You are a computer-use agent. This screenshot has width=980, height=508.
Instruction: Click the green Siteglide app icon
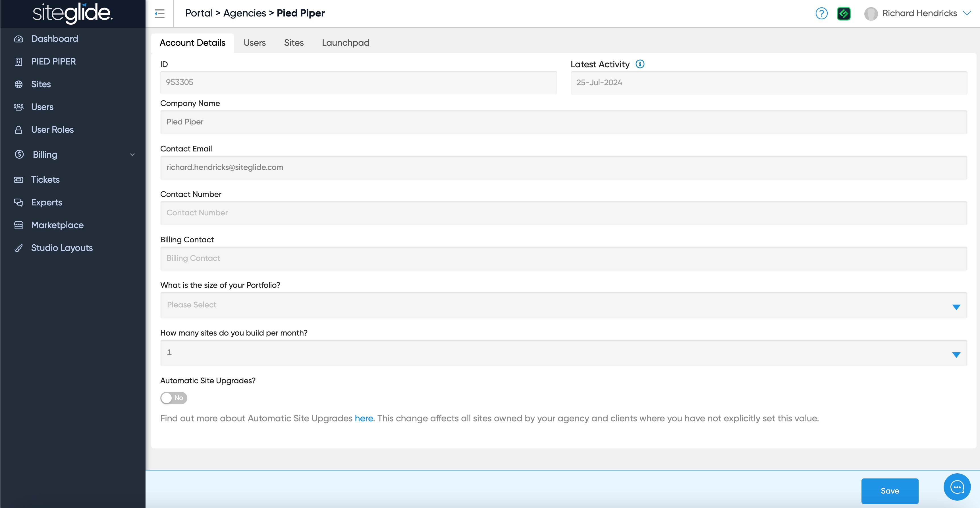[x=843, y=14]
